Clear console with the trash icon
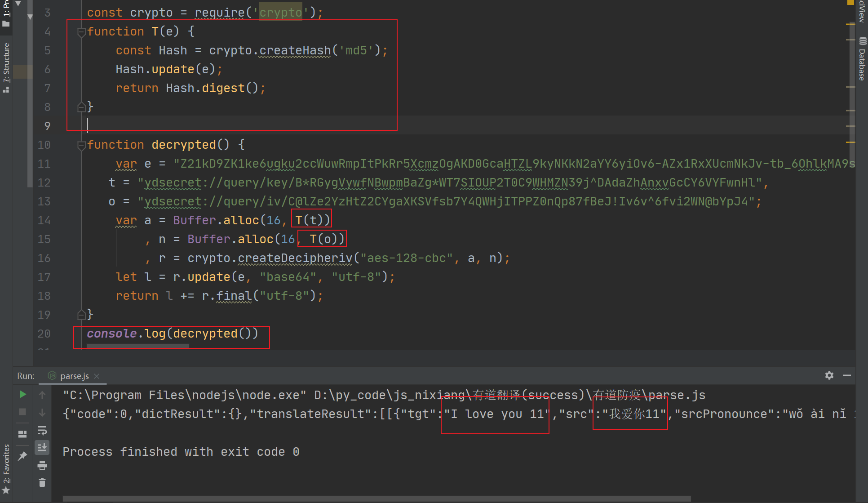The width and height of the screenshot is (868, 503). [42, 482]
